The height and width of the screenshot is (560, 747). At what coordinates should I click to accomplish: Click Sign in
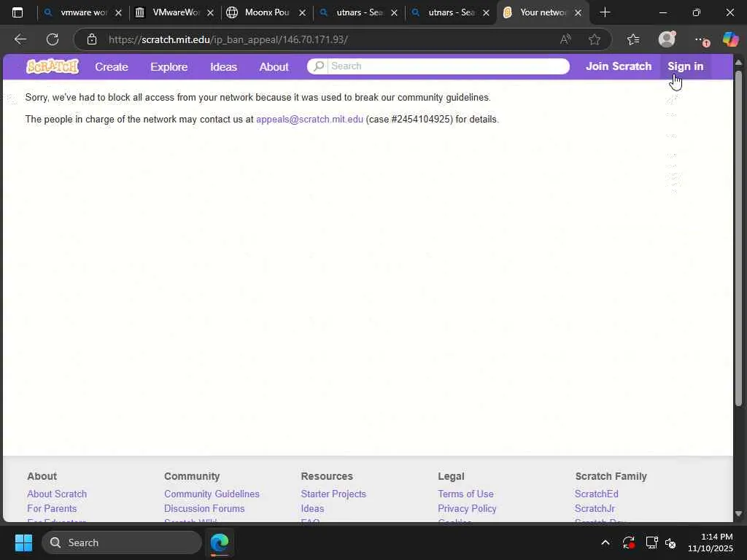(x=685, y=66)
